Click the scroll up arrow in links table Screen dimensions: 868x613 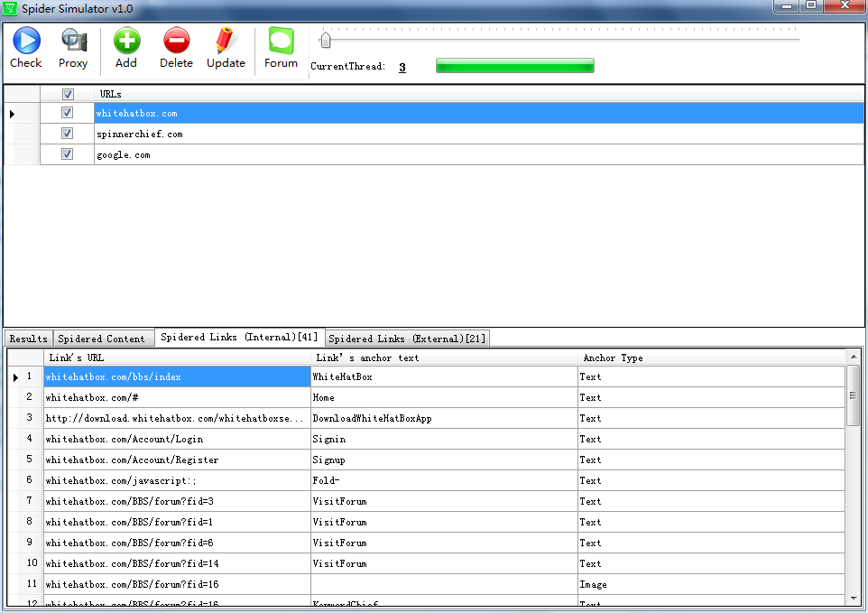coord(853,358)
